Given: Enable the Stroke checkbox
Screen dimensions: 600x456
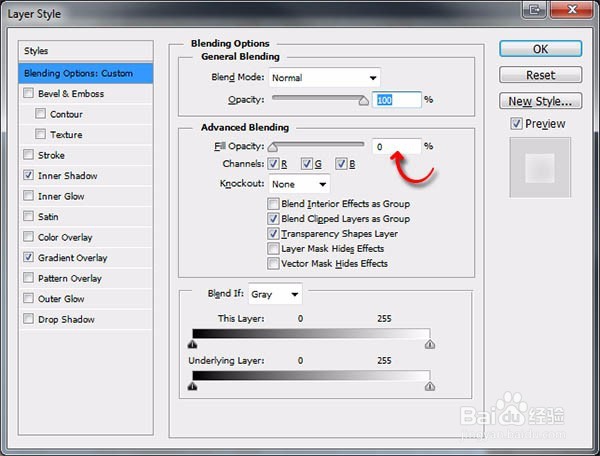Looking at the screenshot, I should pyautogui.click(x=28, y=155).
